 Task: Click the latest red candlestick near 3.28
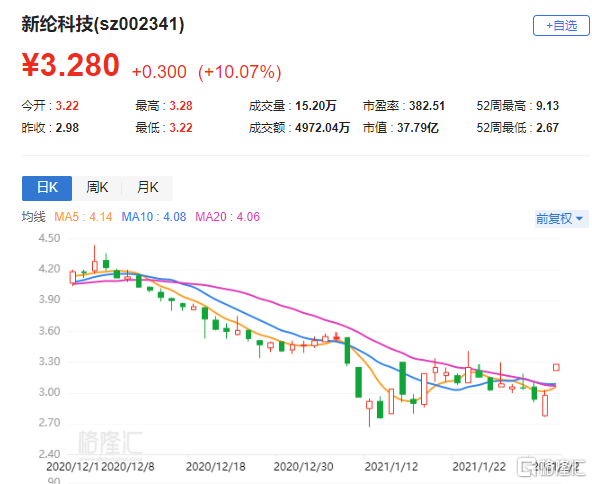coord(556,367)
